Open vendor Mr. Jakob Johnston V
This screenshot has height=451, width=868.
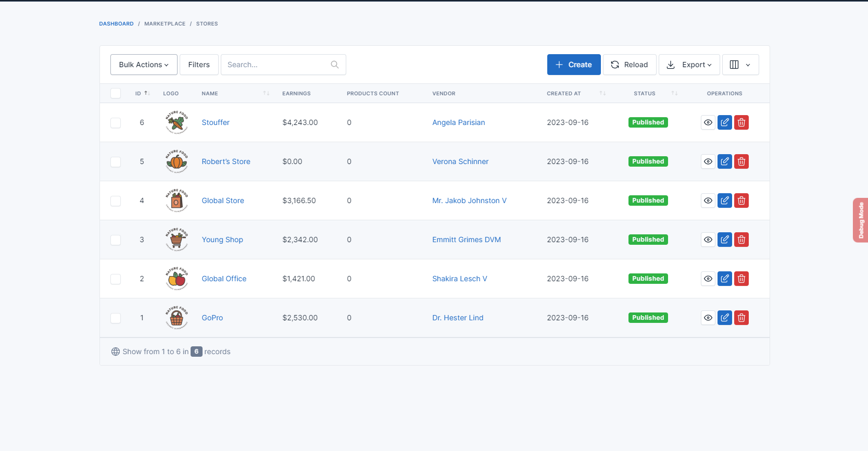point(469,201)
